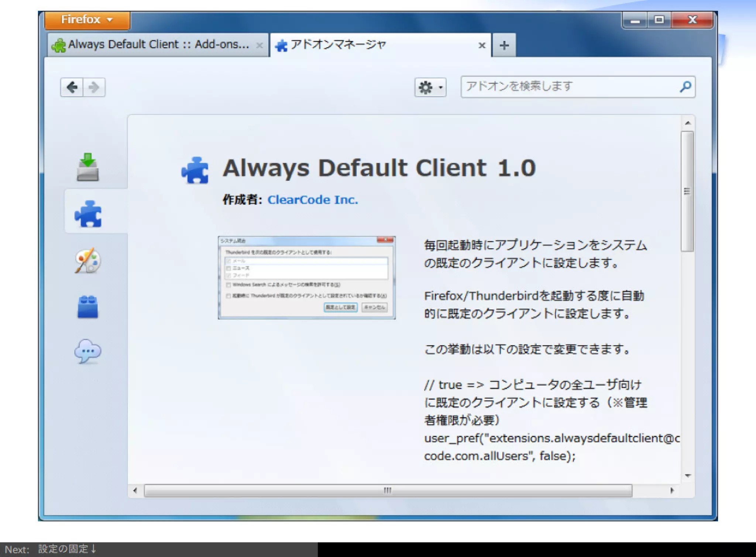Screen dimensions: 756x557
Task: Click the Next: 設定の固定 footer text
Action: point(51,549)
